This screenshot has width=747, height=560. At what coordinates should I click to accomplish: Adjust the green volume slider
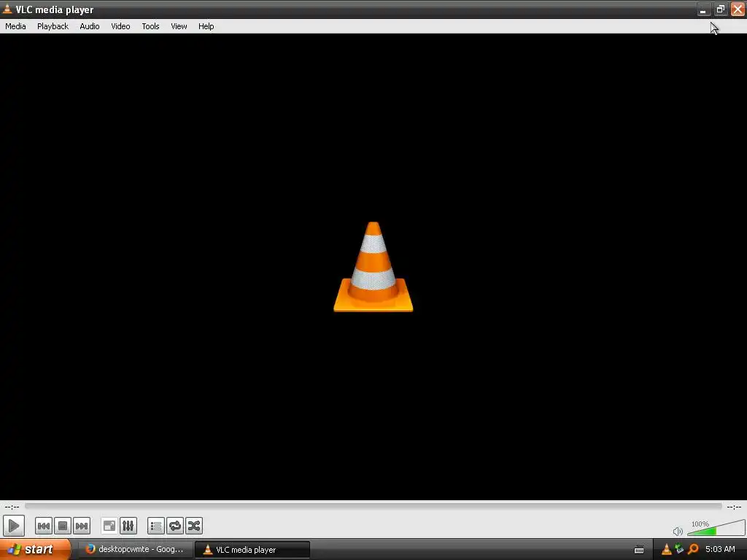pyautogui.click(x=716, y=528)
